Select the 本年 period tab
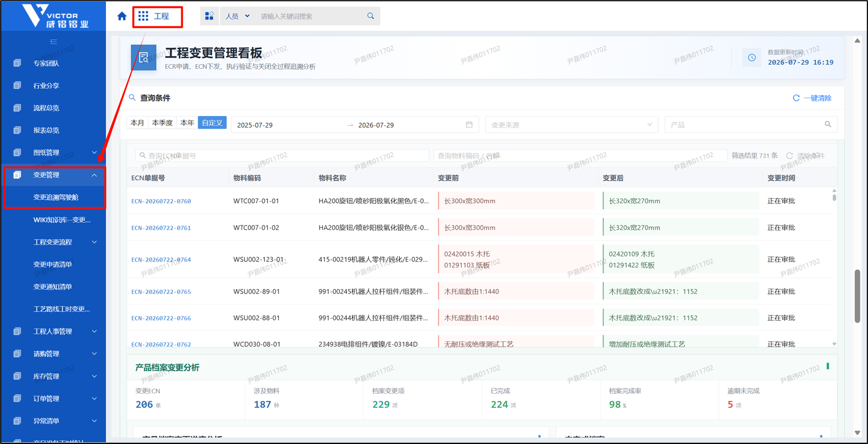 (187, 123)
